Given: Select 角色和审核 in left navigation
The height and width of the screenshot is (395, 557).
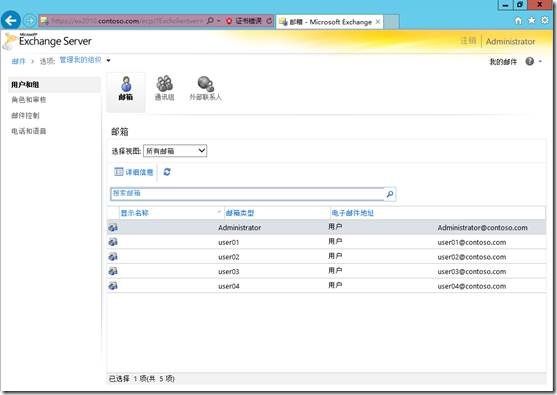Looking at the screenshot, I should (x=29, y=100).
